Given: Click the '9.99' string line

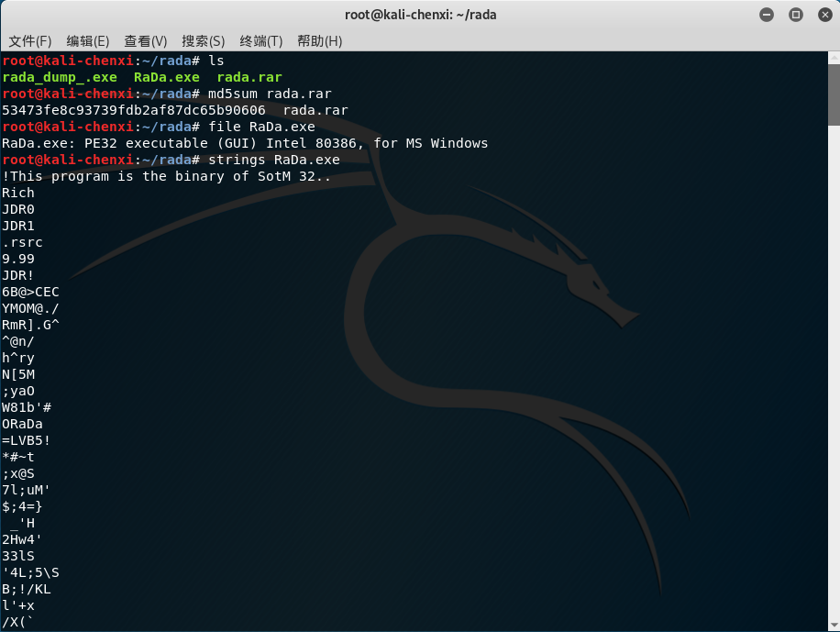Looking at the screenshot, I should (18, 259).
